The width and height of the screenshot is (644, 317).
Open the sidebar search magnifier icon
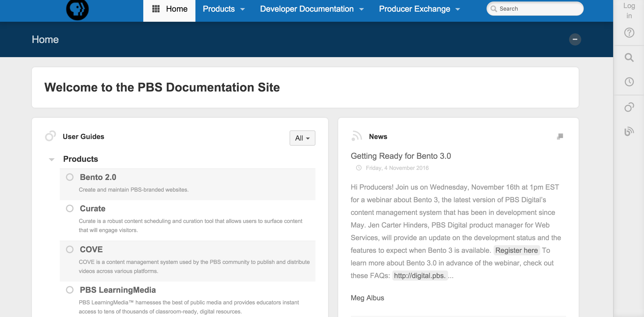pyautogui.click(x=629, y=58)
